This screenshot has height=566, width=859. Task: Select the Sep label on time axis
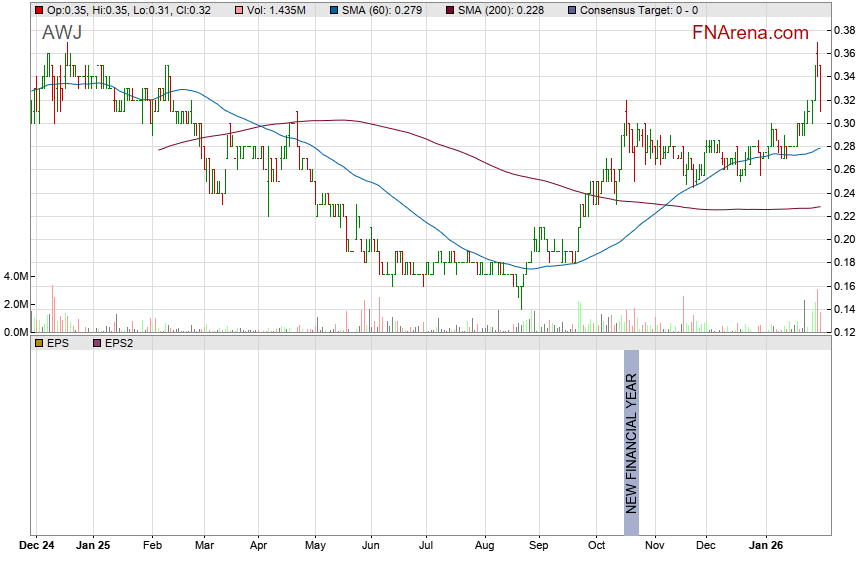[x=539, y=546]
